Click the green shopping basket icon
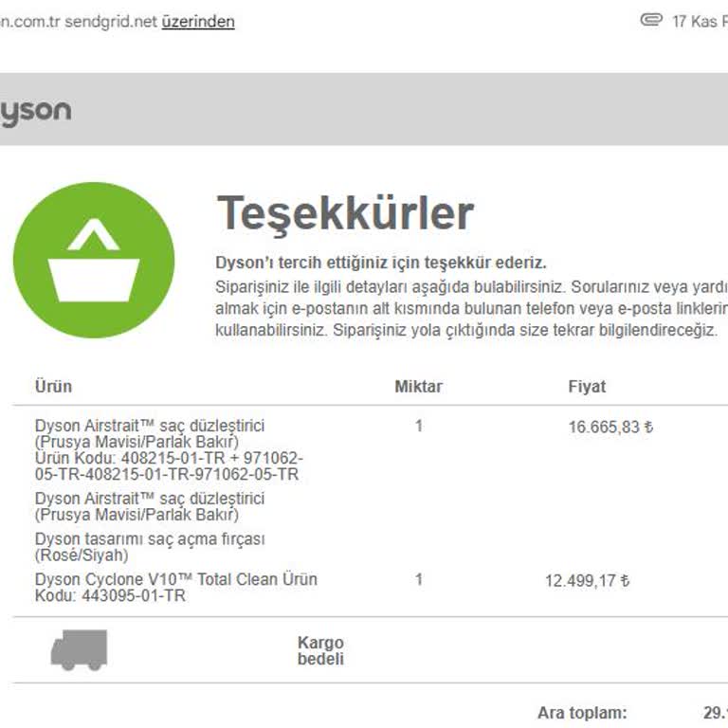Viewport: 728px width, 728px height. 94,260
